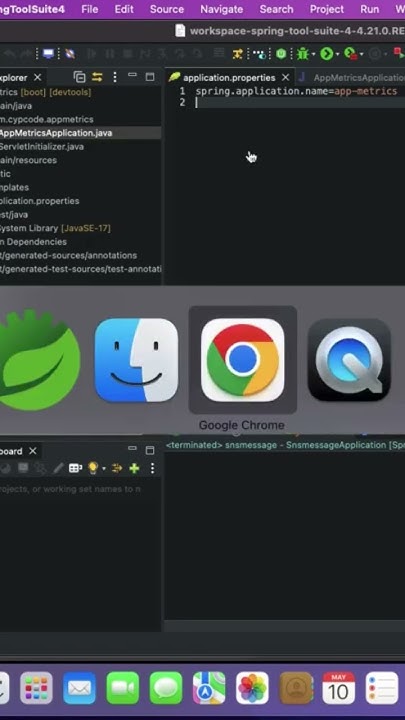The image size is (405, 720).
Task: Click Boot Dashboard table-with-tag icon
Action: 75,468
